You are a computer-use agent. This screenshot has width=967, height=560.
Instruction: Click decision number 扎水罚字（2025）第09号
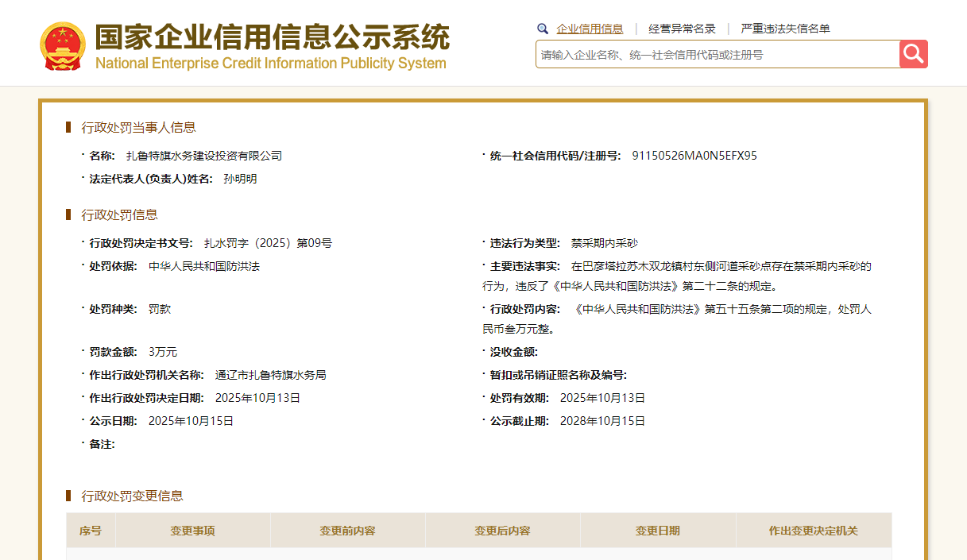pos(268,243)
